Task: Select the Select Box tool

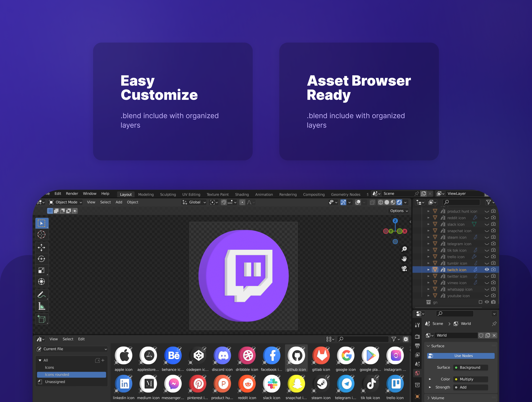Action: click(x=42, y=223)
